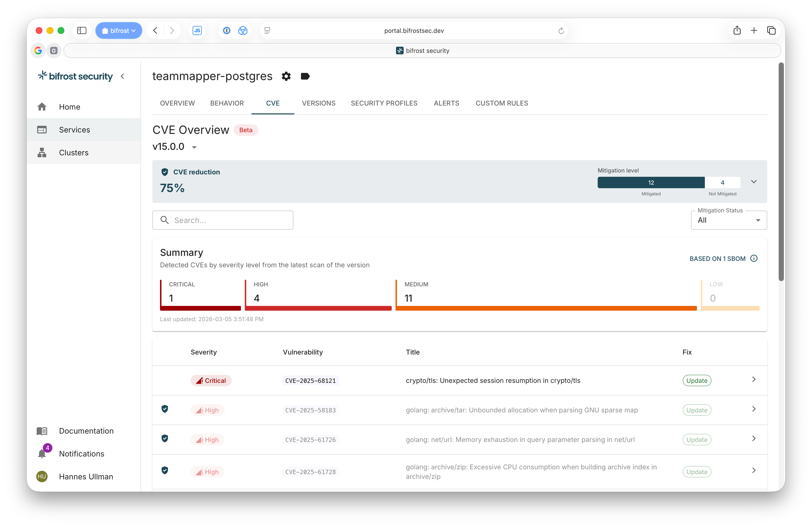The width and height of the screenshot is (812, 527).
Task: Open the ALERTS tab
Action: (446, 103)
